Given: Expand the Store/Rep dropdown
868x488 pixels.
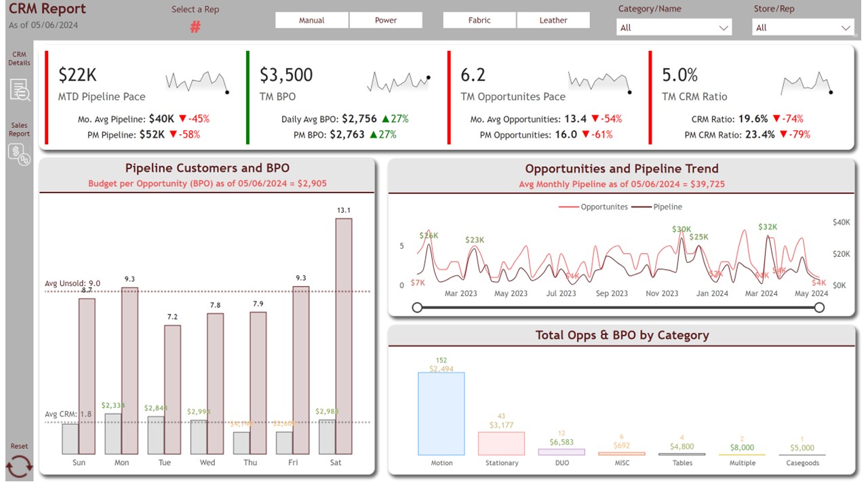Looking at the screenshot, I should 803,28.
